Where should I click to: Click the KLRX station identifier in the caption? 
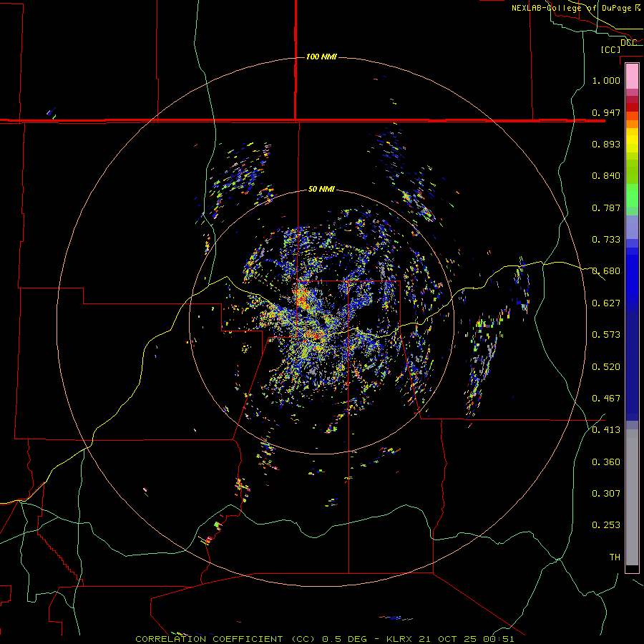401,639
